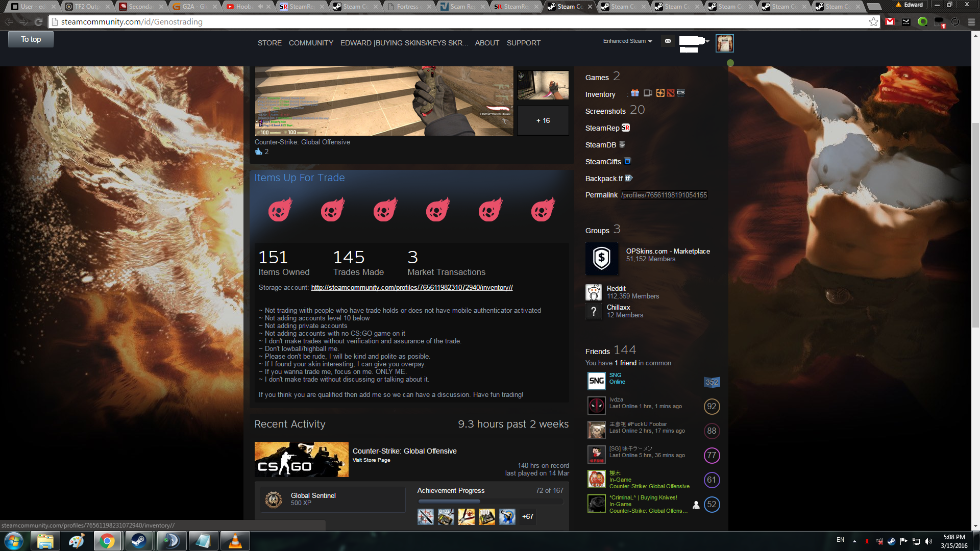980x551 pixels.
Task: Open the Chrome menu button
Action: [x=971, y=21]
